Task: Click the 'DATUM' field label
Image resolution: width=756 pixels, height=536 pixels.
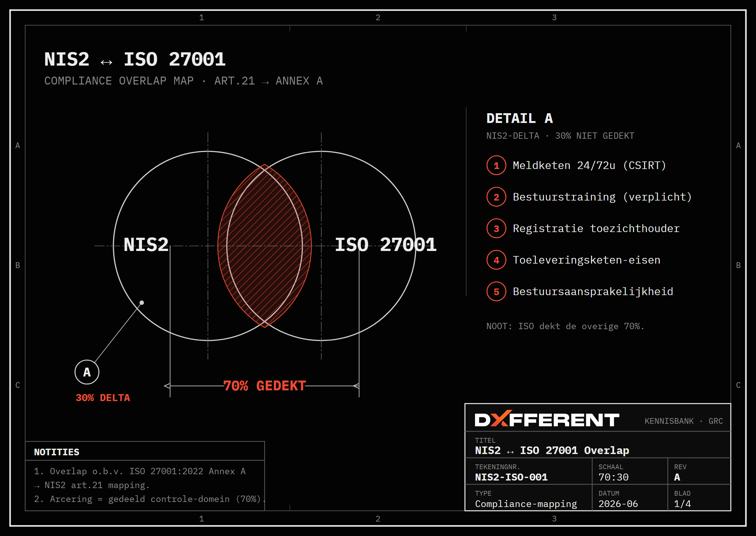Action: point(609,493)
